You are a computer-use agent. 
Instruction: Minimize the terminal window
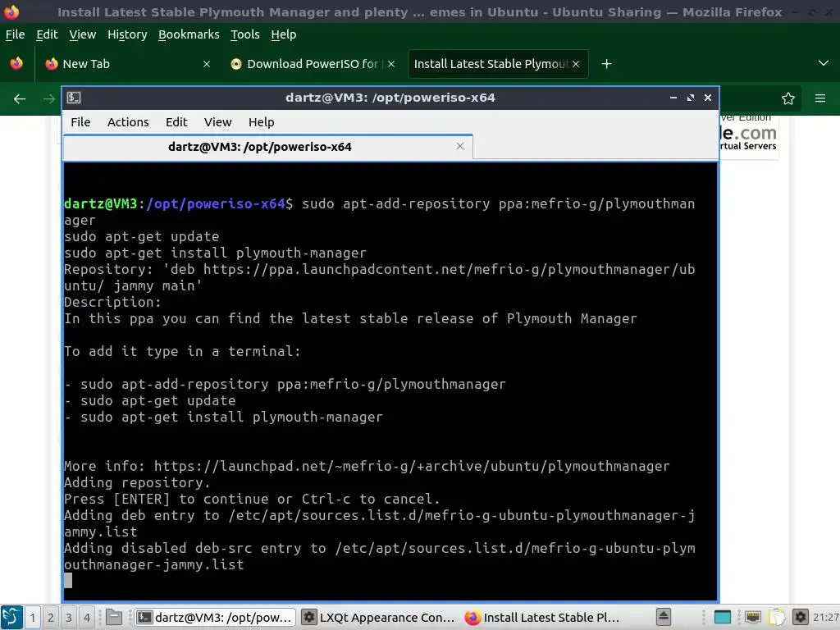(x=673, y=98)
